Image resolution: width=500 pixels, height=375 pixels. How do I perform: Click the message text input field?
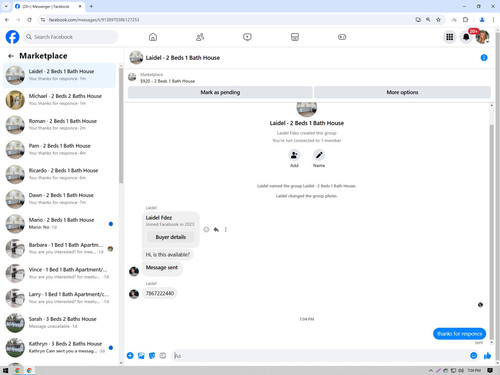pyautogui.click(x=320, y=356)
